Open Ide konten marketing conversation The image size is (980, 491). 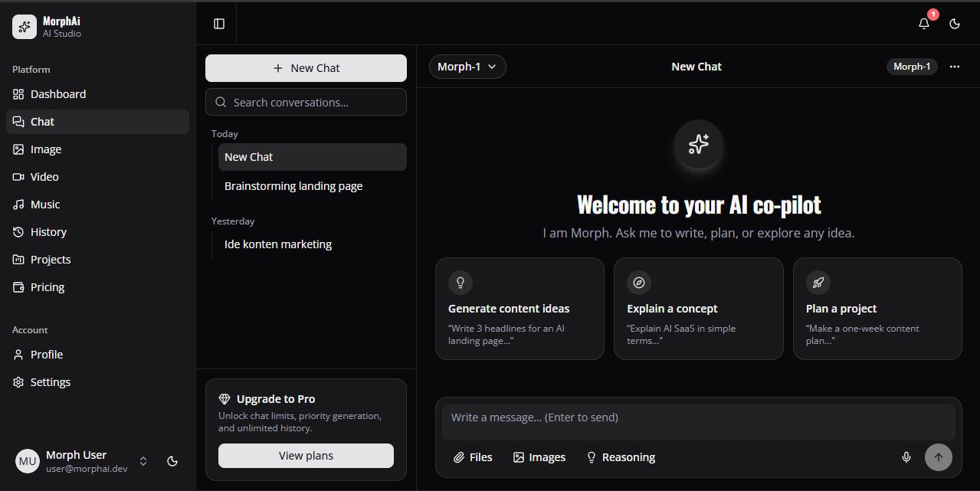pos(313,244)
